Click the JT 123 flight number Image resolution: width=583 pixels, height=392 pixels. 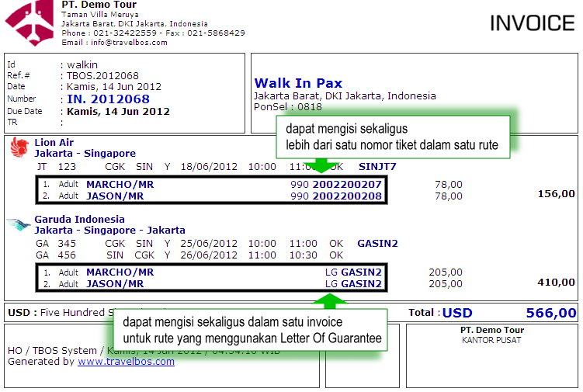click(56, 167)
